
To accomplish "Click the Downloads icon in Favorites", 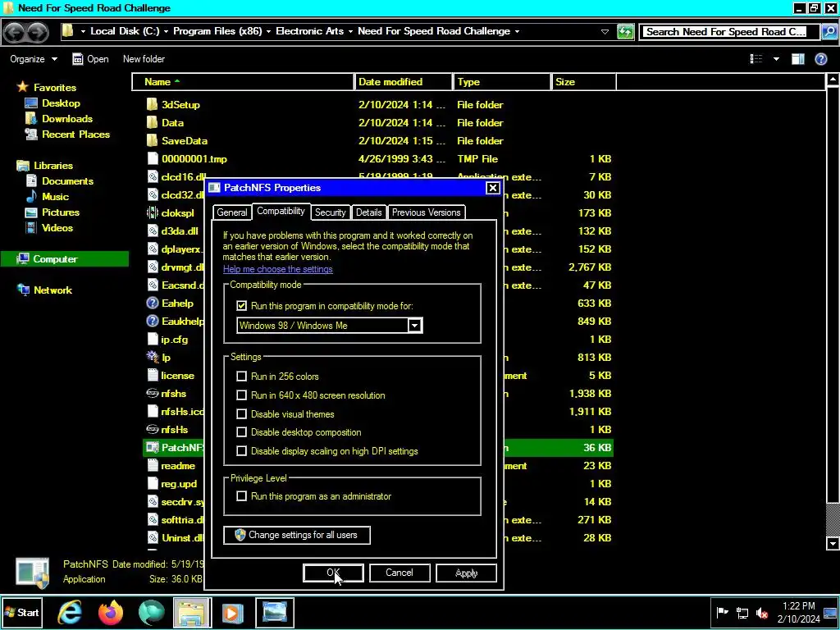I will click(x=31, y=119).
